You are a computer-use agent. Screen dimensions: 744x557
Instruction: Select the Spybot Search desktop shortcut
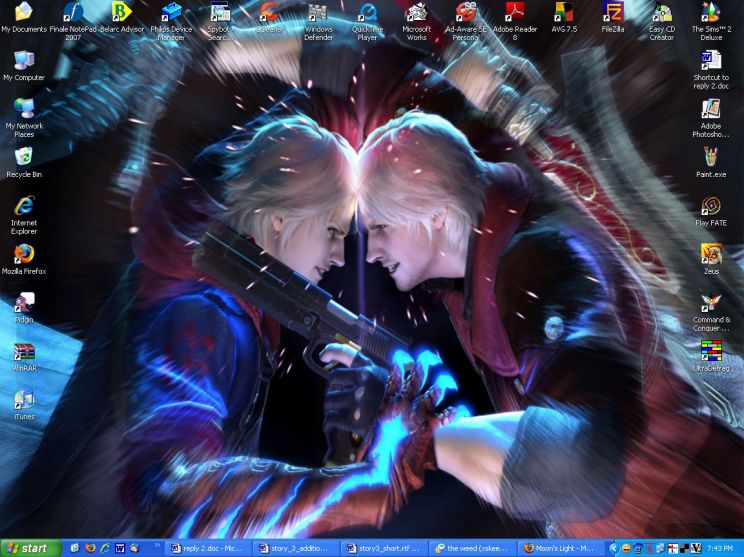point(220,20)
